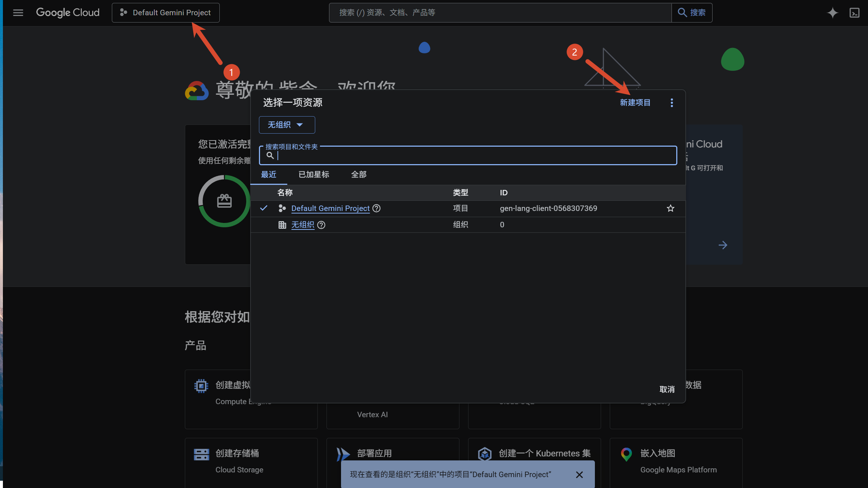Image resolution: width=868 pixels, height=488 pixels.
Task: Click 新建项目 to create a project
Action: coord(635,103)
